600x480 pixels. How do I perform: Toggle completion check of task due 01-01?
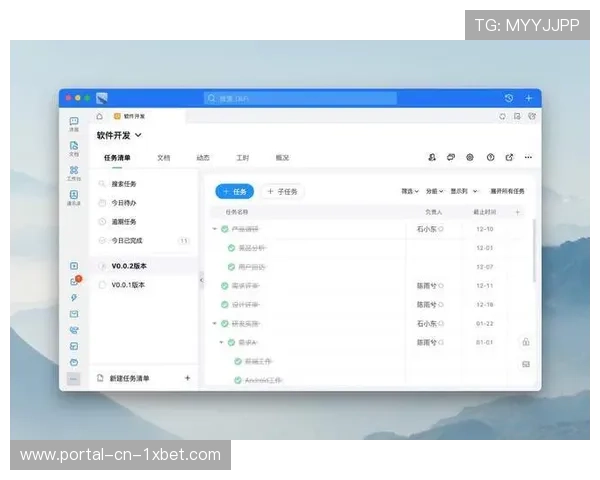click(231, 342)
